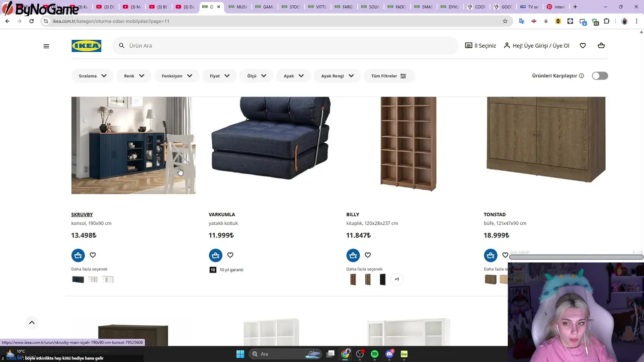Viewport: 644px width, 362px height.
Task: Expand the Ölçü filter dropdown
Action: 257,76
